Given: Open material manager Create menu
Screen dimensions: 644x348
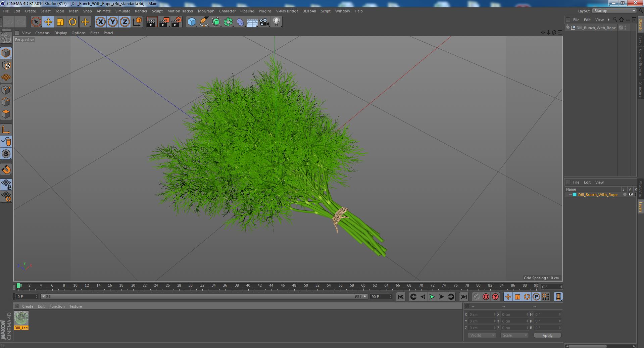Looking at the screenshot, I should [28, 306].
